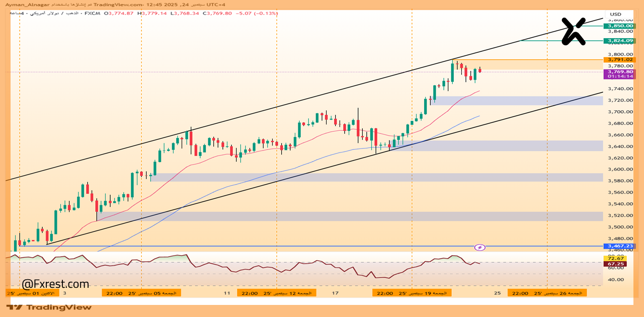The width and height of the screenshot is (644, 317).
Task: Click the purple lightning bolt event icon
Action: (480, 247)
